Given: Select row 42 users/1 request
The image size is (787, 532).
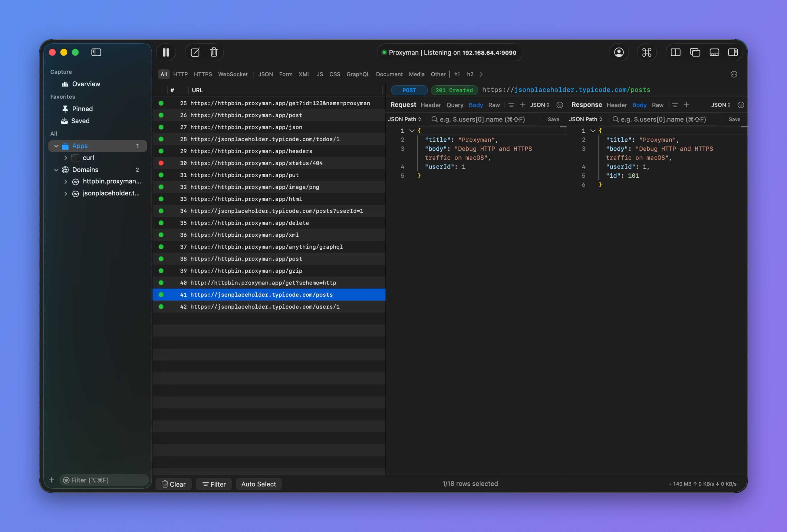Looking at the screenshot, I should (269, 307).
